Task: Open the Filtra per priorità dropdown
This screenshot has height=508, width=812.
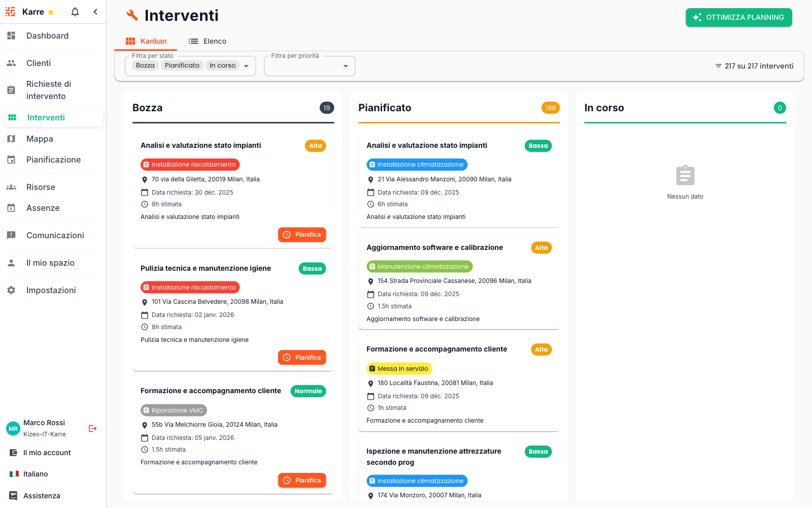Action: (x=346, y=66)
